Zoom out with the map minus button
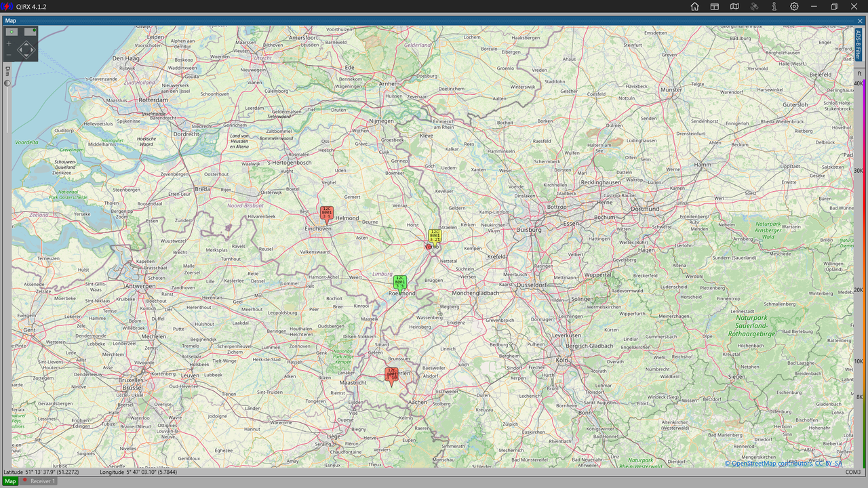868x488 pixels. (9, 55)
